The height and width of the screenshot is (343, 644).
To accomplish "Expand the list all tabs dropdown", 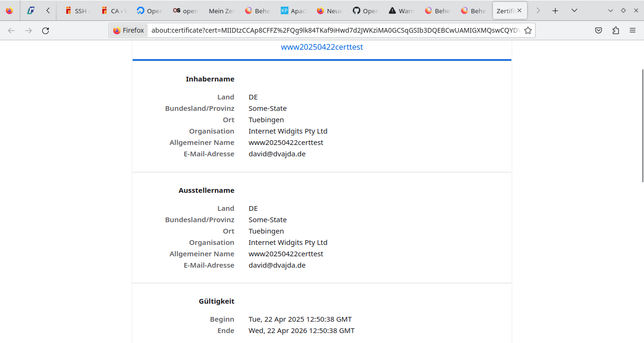I will [x=574, y=10].
